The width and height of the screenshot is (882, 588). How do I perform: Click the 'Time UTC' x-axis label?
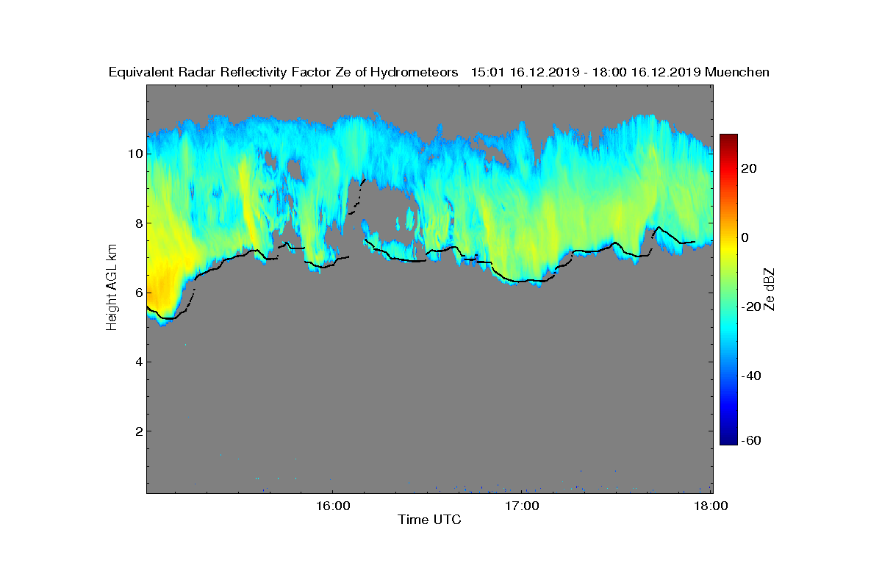click(429, 520)
